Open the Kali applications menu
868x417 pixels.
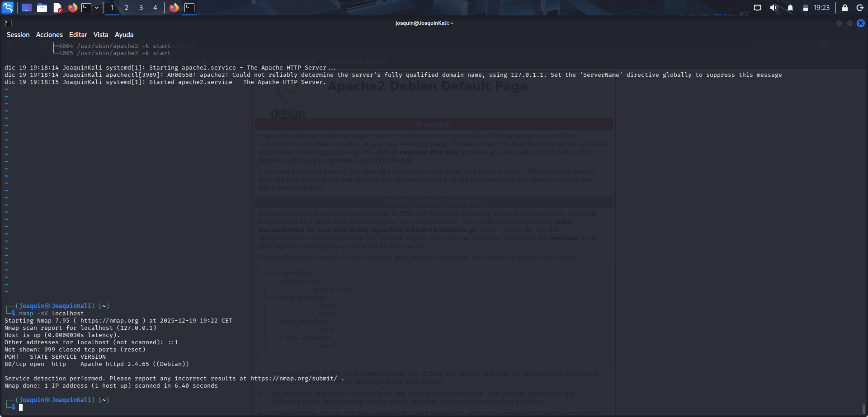(7, 7)
